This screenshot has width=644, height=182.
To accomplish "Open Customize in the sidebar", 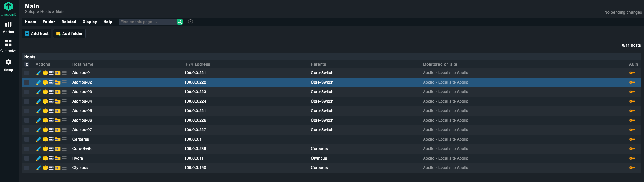I will [x=9, y=46].
